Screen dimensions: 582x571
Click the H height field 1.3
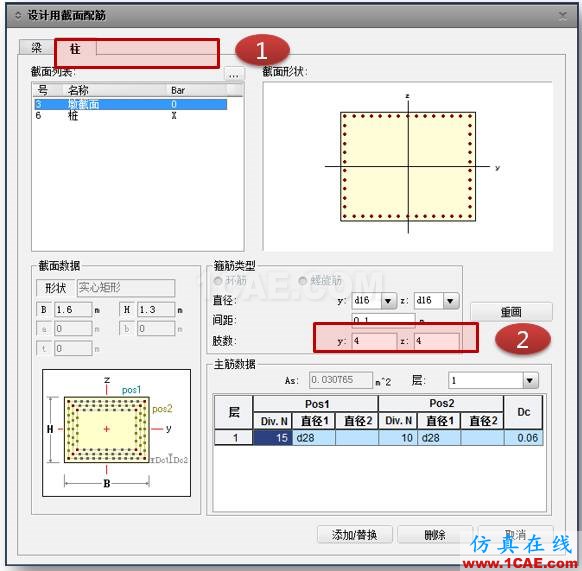(x=156, y=309)
